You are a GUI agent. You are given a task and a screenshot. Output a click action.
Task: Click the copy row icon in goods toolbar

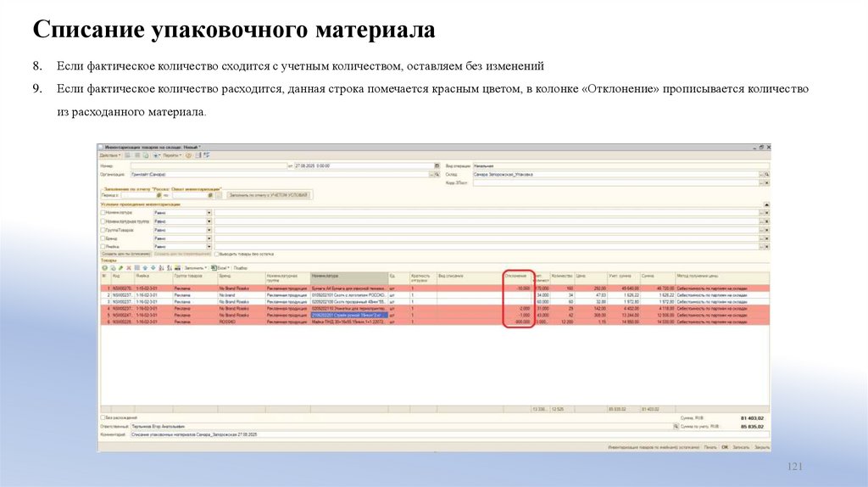(x=113, y=267)
